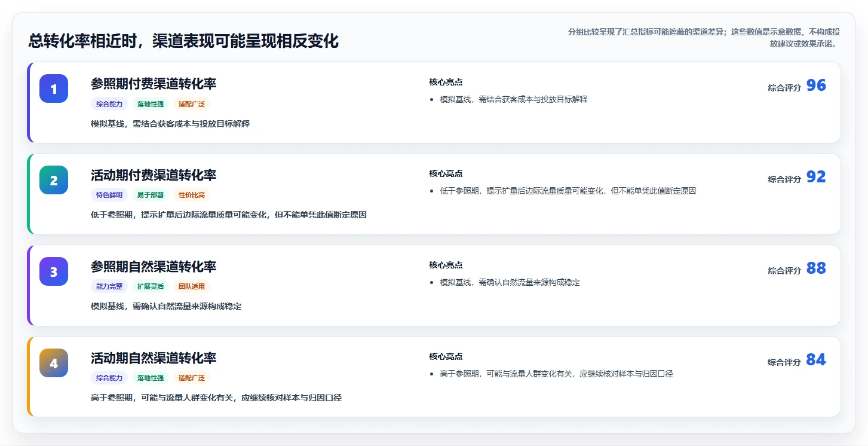The width and height of the screenshot is (868, 446).
Task: Click the score 88 value
Action: [816, 268]
